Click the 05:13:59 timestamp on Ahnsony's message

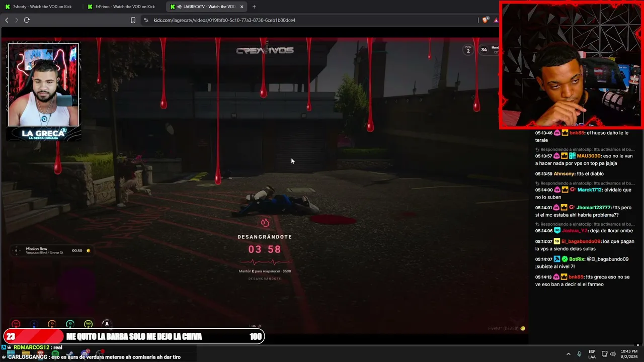(544, 173)
